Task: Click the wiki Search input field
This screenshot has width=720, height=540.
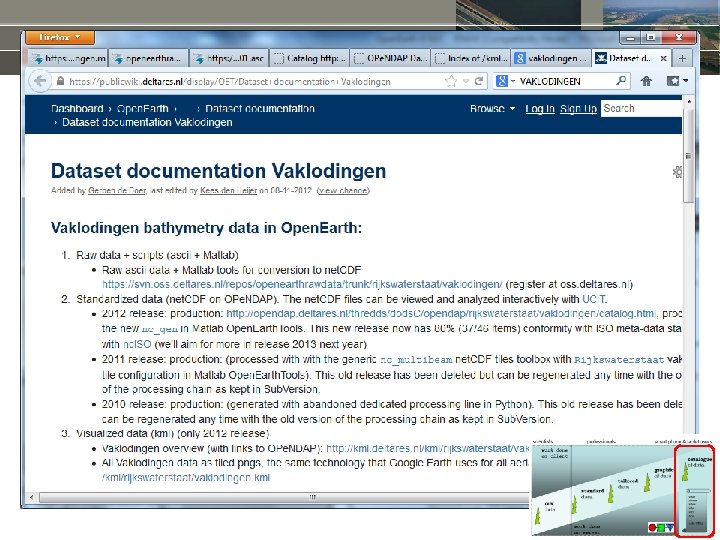Action: pos(641,109)
